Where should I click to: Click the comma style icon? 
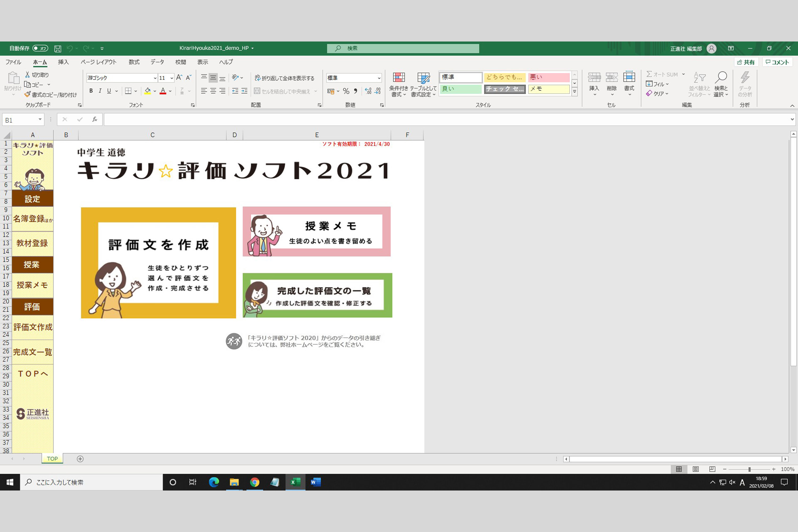click(x=355, y=91)
